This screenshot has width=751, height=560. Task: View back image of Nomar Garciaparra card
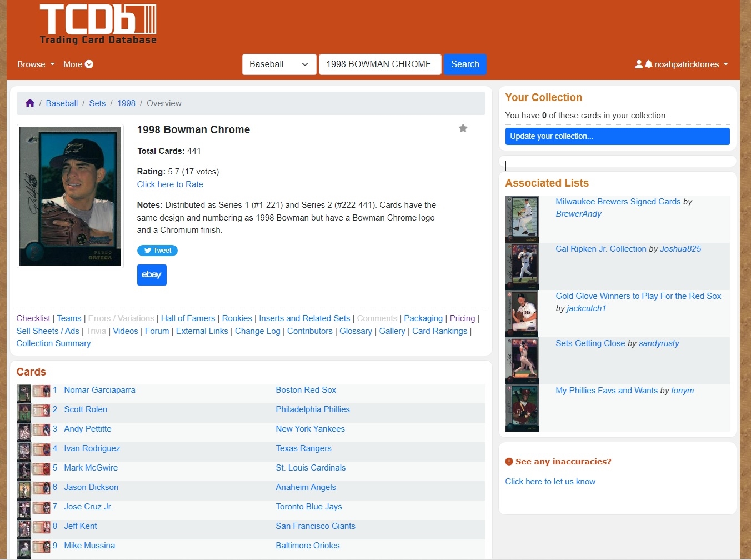point(41,391)
